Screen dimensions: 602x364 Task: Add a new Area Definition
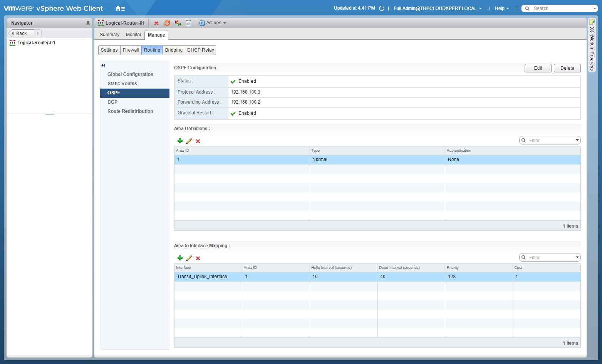pos(180,141)
